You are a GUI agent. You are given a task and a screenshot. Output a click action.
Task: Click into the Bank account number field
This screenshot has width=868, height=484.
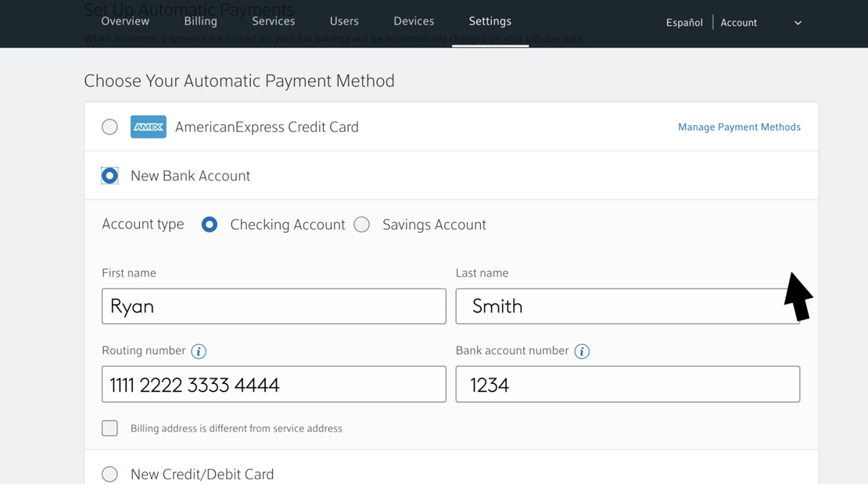point(628,385)
